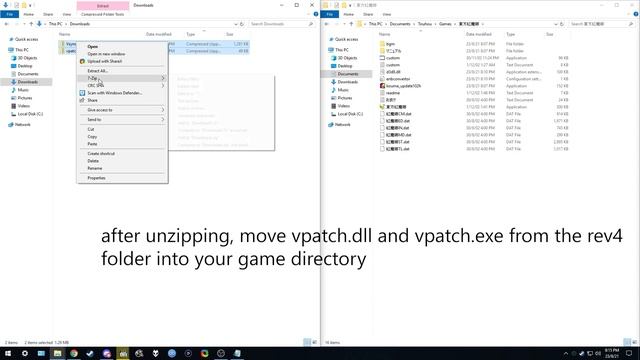Select Open in new window entry
Image resolution: width=640 pixels, height=360 pixels.
point(106,54)
